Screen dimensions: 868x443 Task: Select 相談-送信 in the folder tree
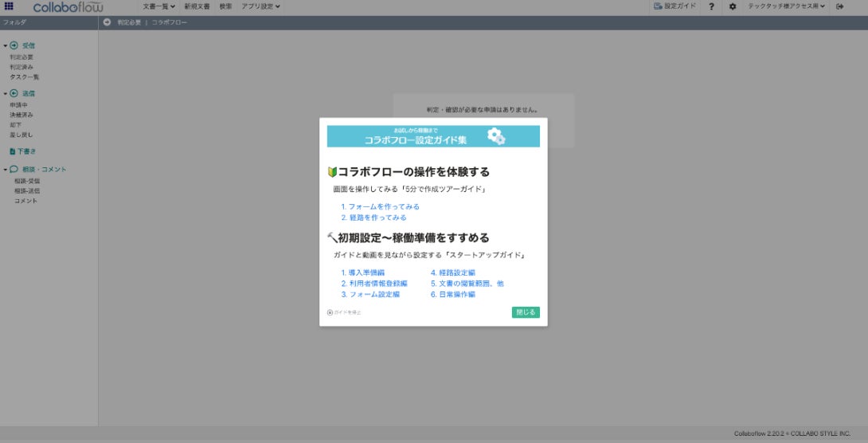click(x=27, y=191)
